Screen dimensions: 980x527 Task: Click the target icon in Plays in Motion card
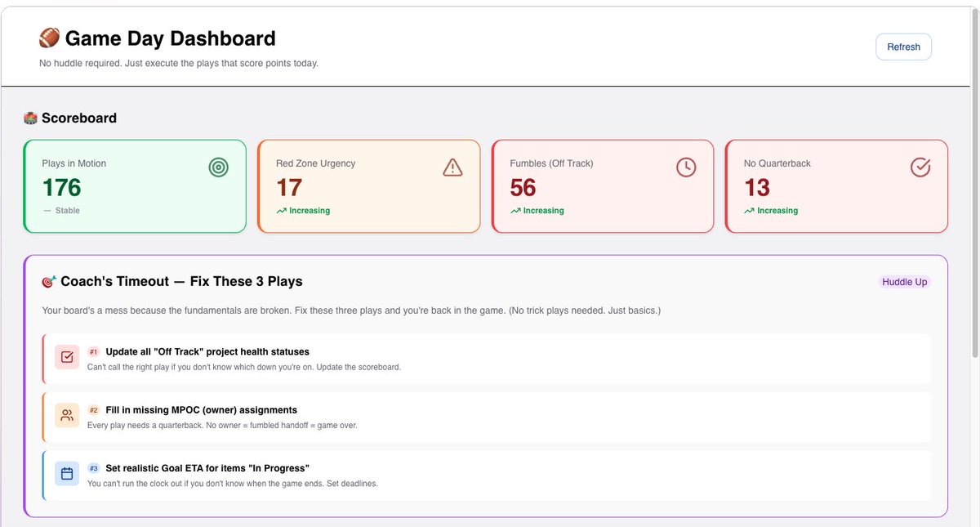(218, 167)
